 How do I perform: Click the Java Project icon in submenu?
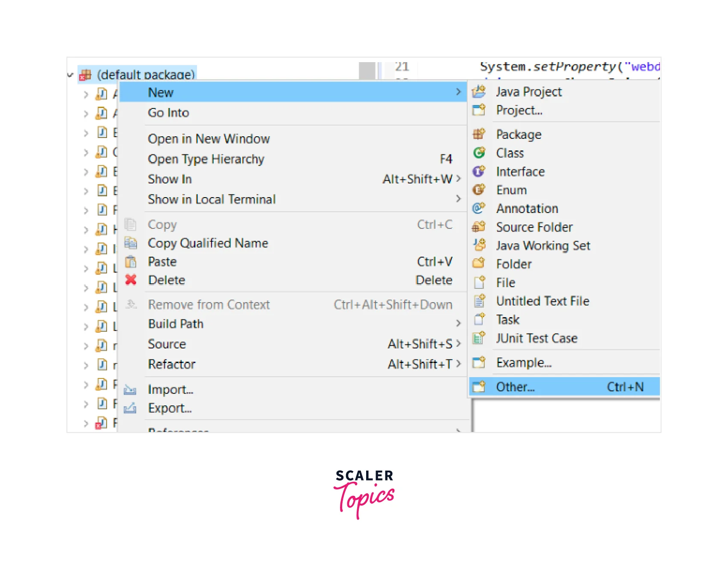tap(479, 92)
